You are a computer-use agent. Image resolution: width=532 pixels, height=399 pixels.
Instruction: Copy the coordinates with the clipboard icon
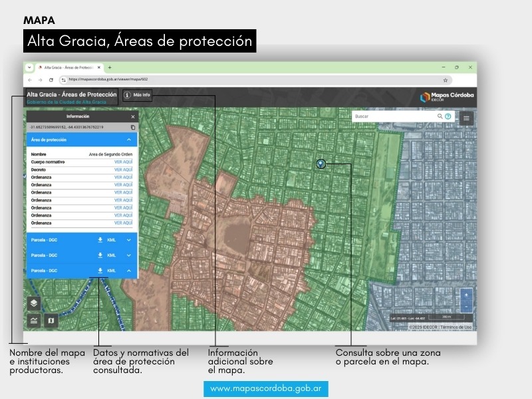[x=132, y=127]
